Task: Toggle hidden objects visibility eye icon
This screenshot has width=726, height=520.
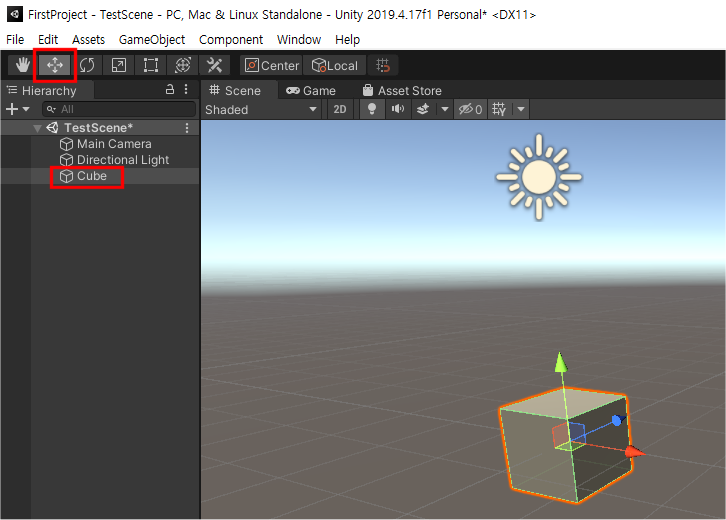Action: point(470,110)
